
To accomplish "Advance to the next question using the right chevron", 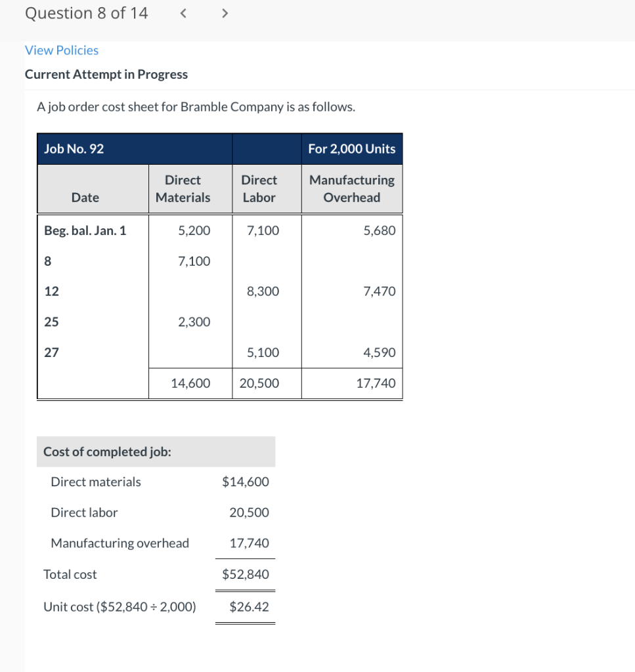I will click(x=225, y=12).
